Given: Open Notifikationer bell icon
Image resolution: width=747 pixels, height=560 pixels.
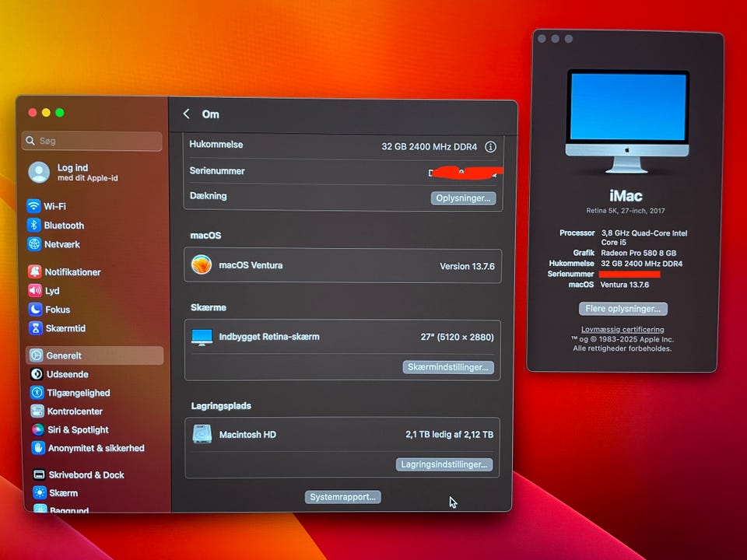Looking at the screenshot, I should point(35,271).
